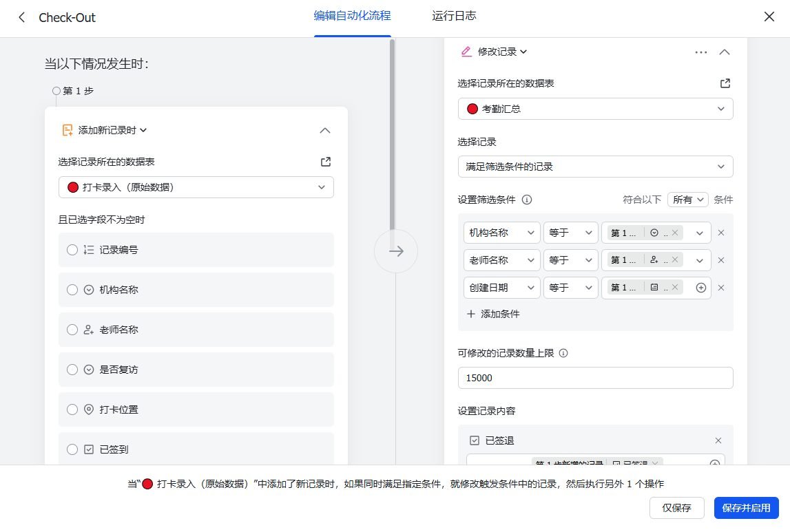Click the Check-Out automation title

[67, 18]
